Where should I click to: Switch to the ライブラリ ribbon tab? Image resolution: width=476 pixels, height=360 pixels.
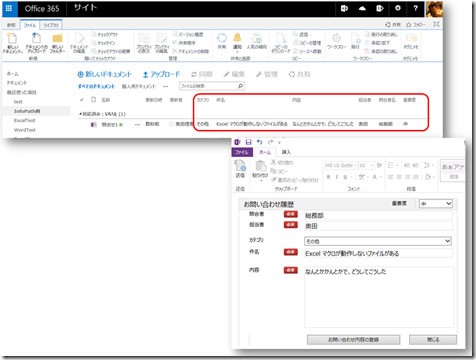click(51, 25)
